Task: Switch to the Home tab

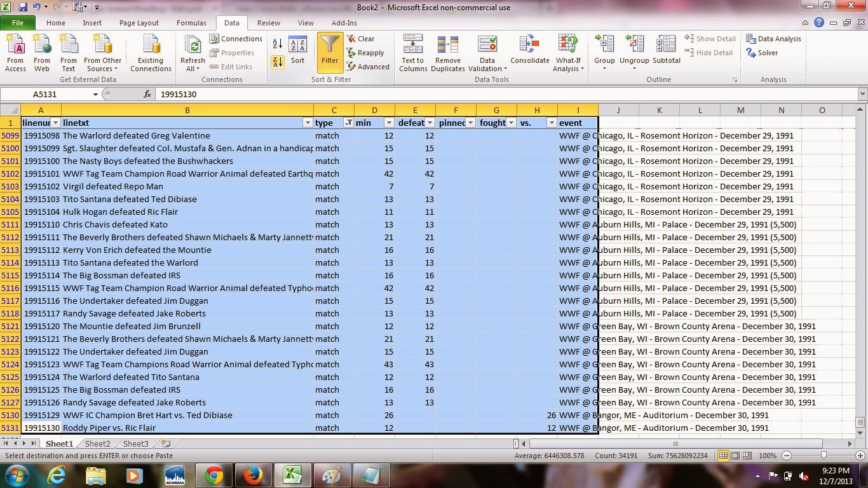Action: click(55, 23)
